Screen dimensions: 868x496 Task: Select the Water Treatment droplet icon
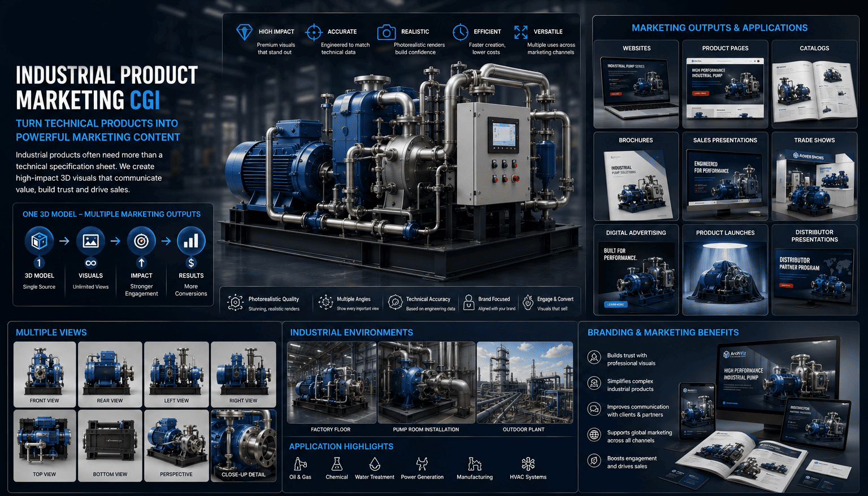tap(375, 464)
